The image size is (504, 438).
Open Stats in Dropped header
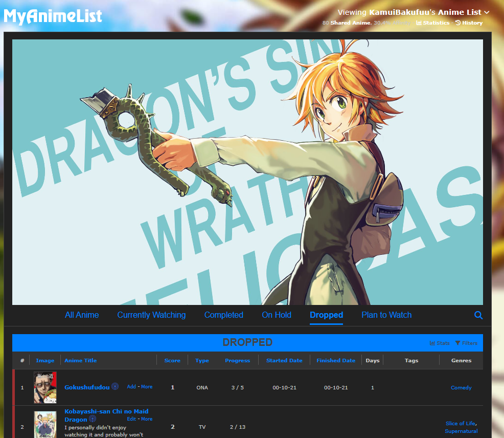point(440,343)
